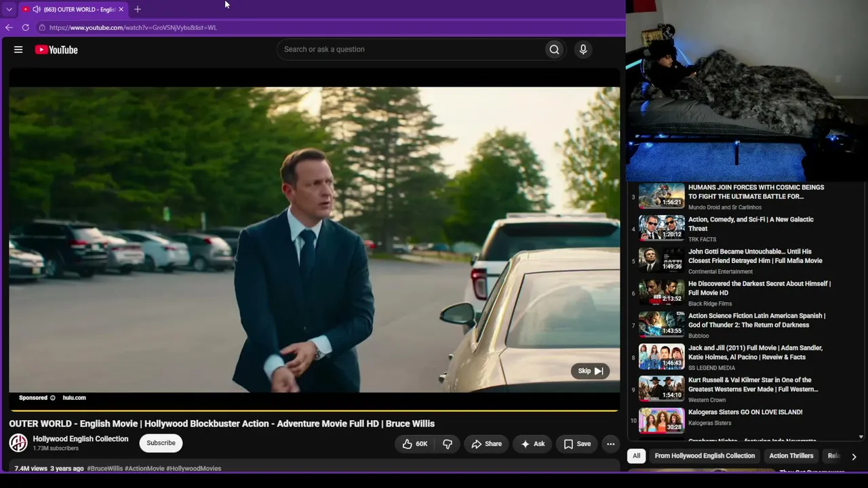Image resolution: width=868 pixels, height=488 pixels.
Task: Open the Sponsored info icon
Action: [53, 398]
